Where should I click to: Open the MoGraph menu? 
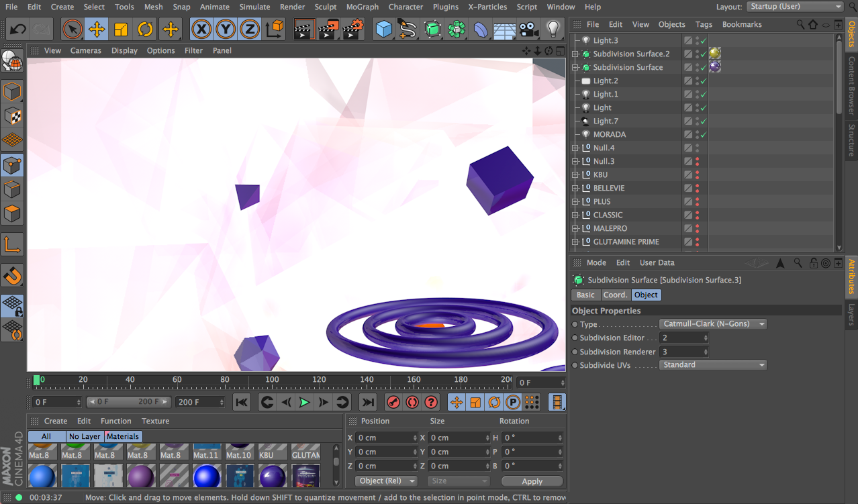[x=363, y=7]
